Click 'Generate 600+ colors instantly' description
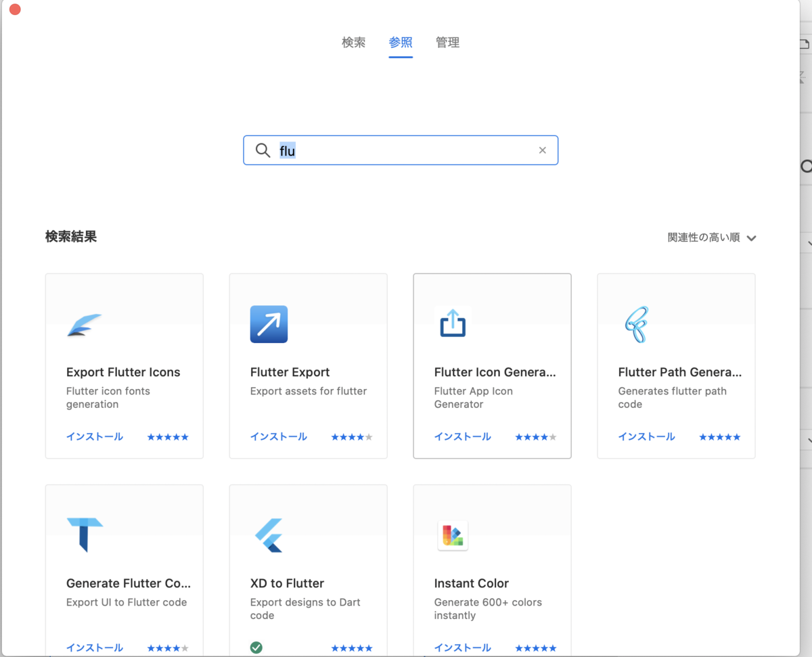 pyautogui.click(x=488, y=609)
